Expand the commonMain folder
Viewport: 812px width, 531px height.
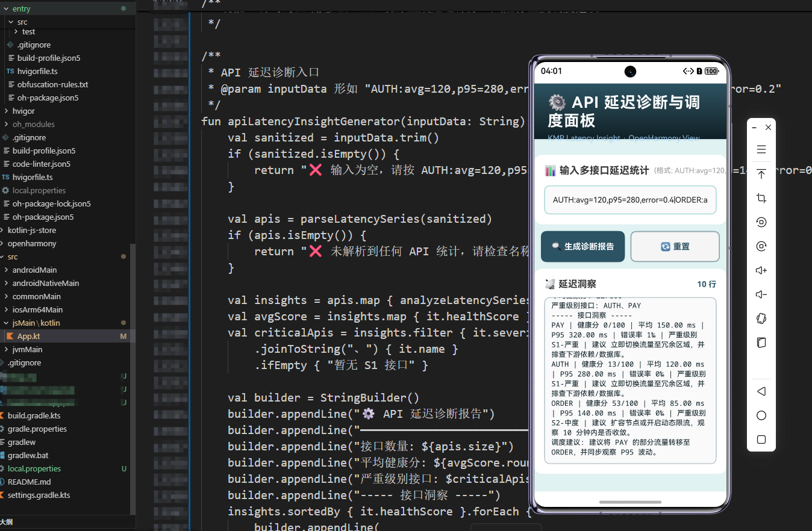tap(6, 296)
